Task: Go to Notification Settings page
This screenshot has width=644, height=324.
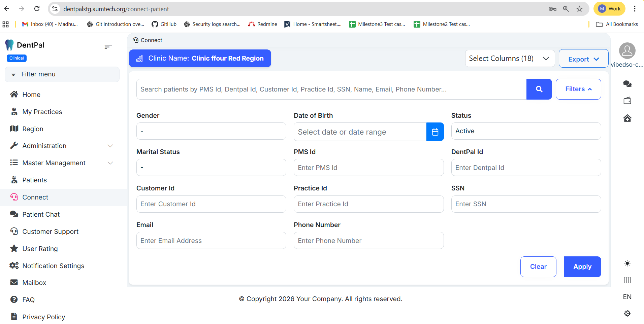Action: [53, 266]
